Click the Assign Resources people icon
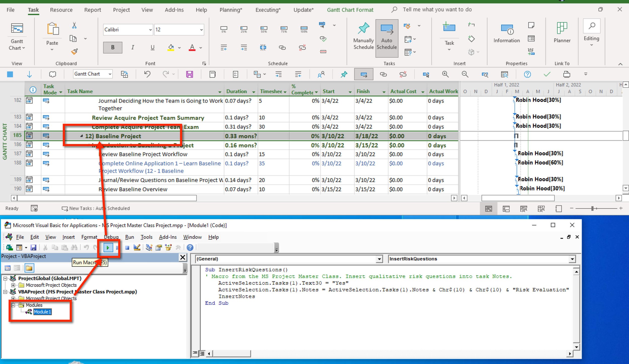This screenshot has width=629, height=364. pos(321,74)
